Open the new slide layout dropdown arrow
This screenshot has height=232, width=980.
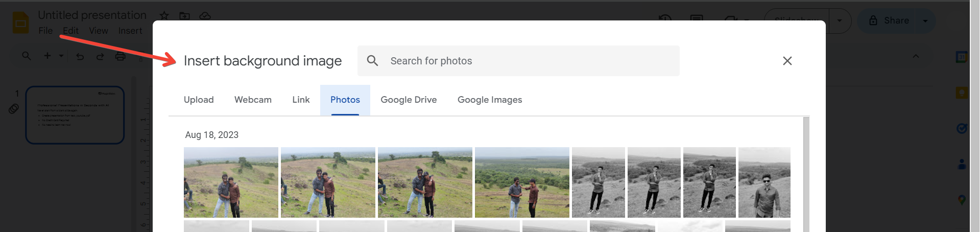pyautogui.click(x=61, y=56)
